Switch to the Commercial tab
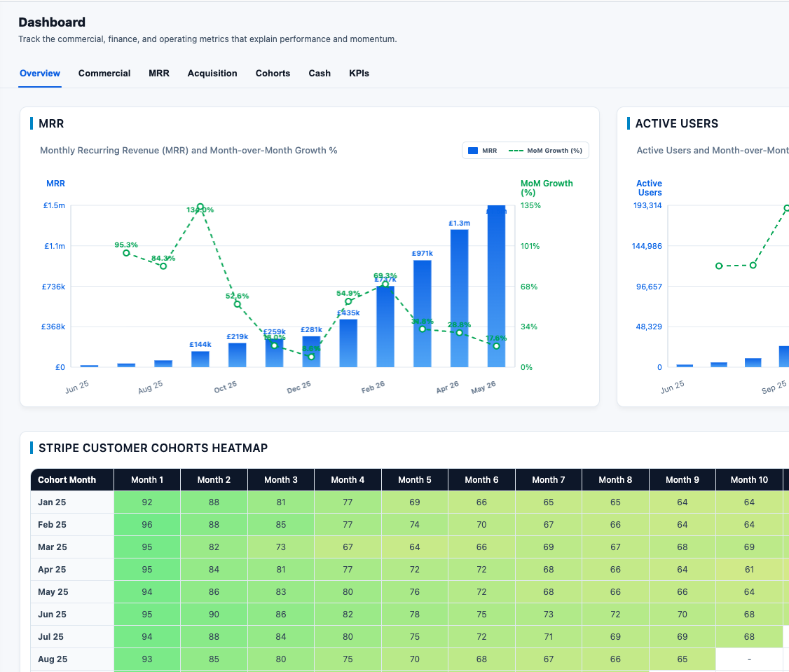 104,74
